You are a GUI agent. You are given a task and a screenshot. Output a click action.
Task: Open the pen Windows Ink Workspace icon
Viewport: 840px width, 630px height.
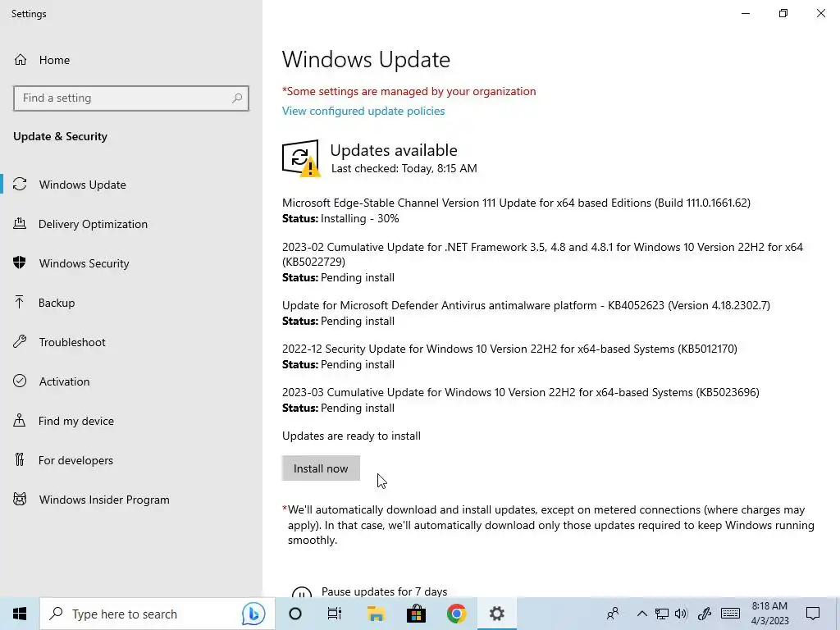pos(704,614)
